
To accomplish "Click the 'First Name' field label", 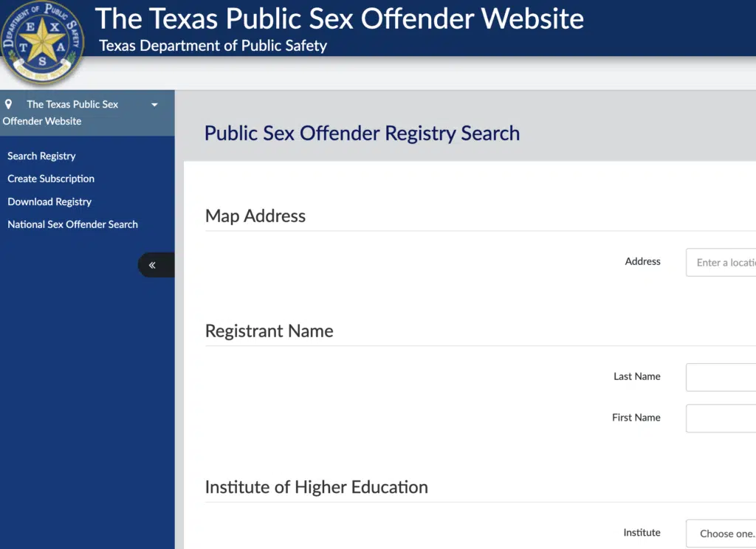I will click(x=636, y=418).
